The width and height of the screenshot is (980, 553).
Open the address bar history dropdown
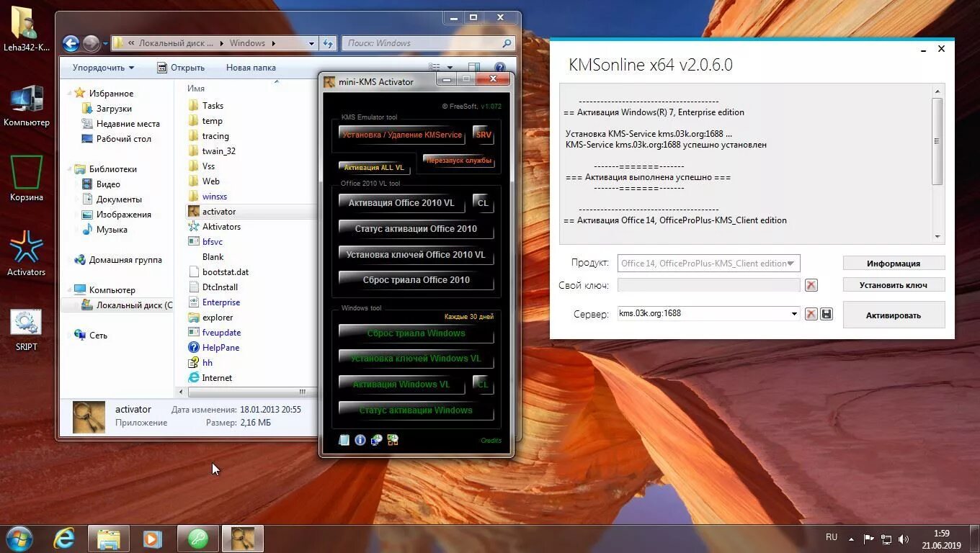311,43
